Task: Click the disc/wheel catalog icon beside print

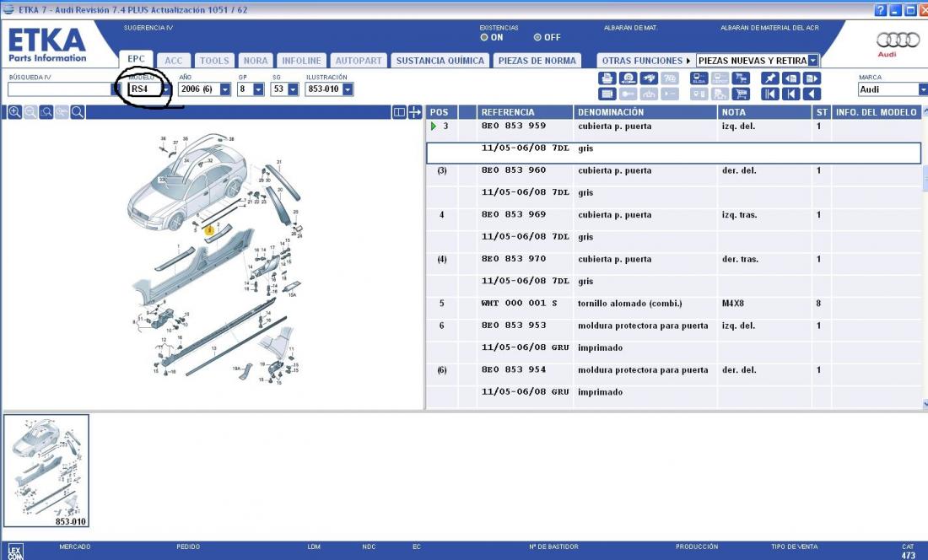Action: [x=628, y=78]
